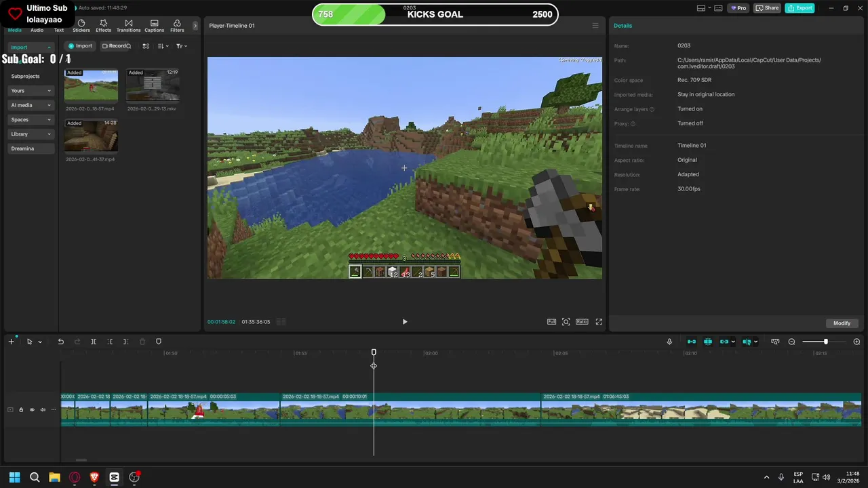The height and width of the screenshot is (488, 868).
Task: Open the Effects panel
Action: [103, 26]
